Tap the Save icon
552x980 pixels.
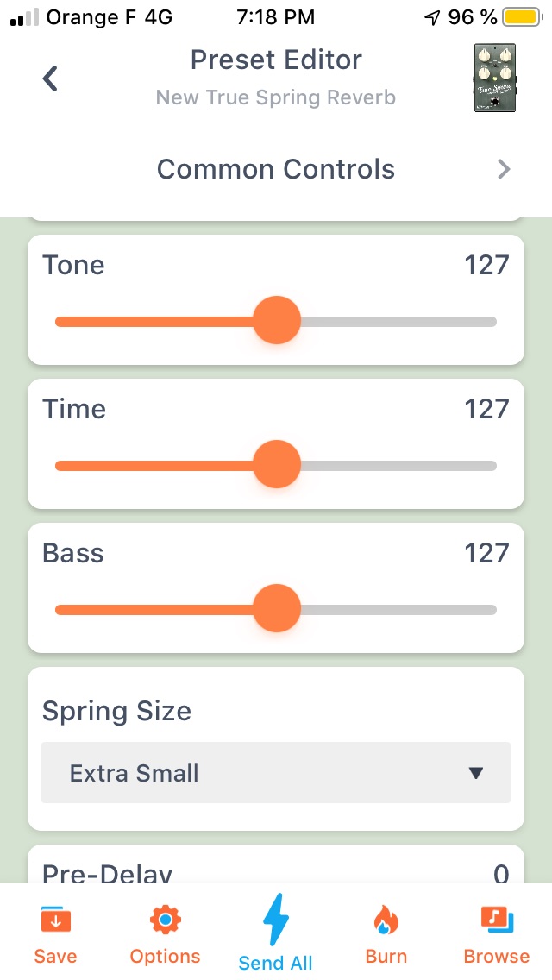(x=55, y=921)
